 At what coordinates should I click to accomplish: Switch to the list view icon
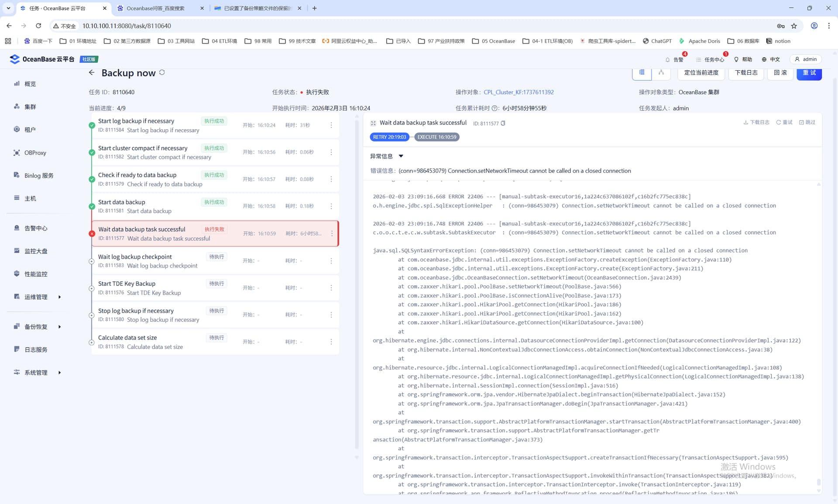point(642,73)
